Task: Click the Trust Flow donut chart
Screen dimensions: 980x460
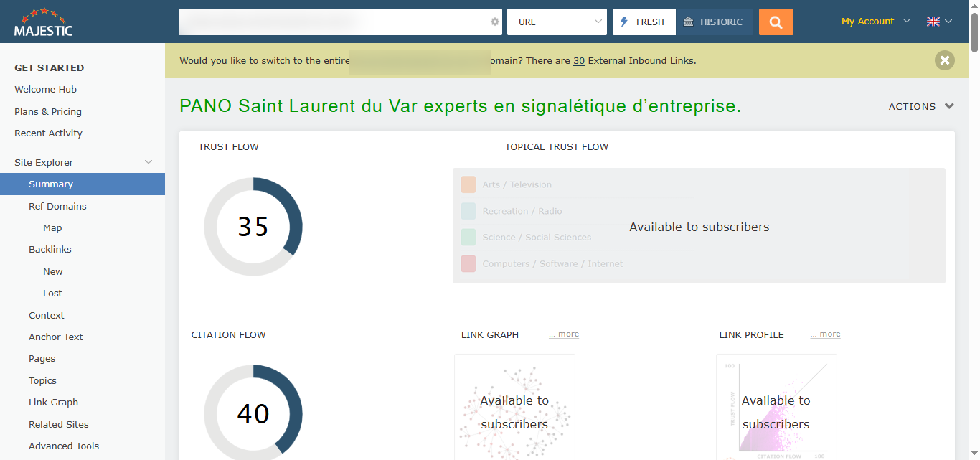Action: (253, 227)
